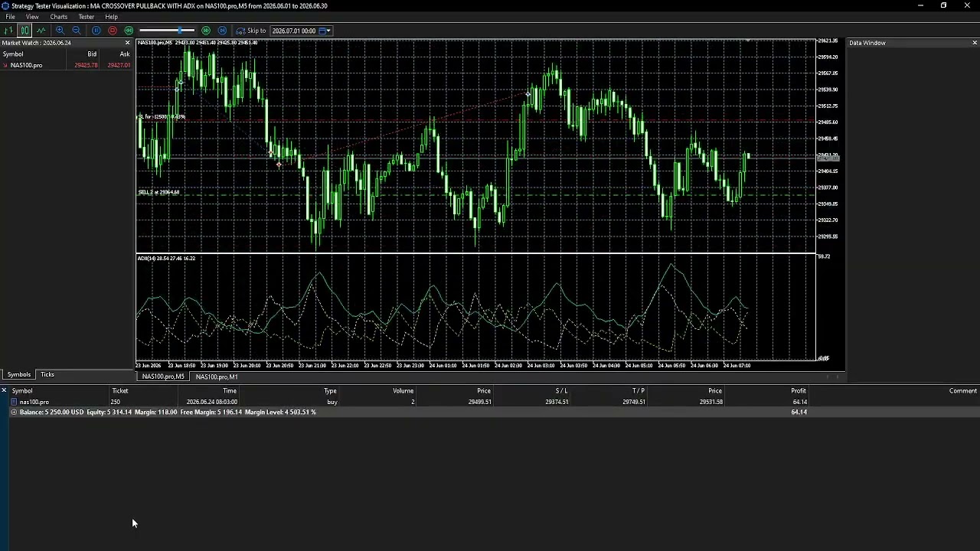Image resolution: width=980 pixels, height=551 pixels.
Task: Click the SELL order line label on chart
Action: tap(158, 192)
